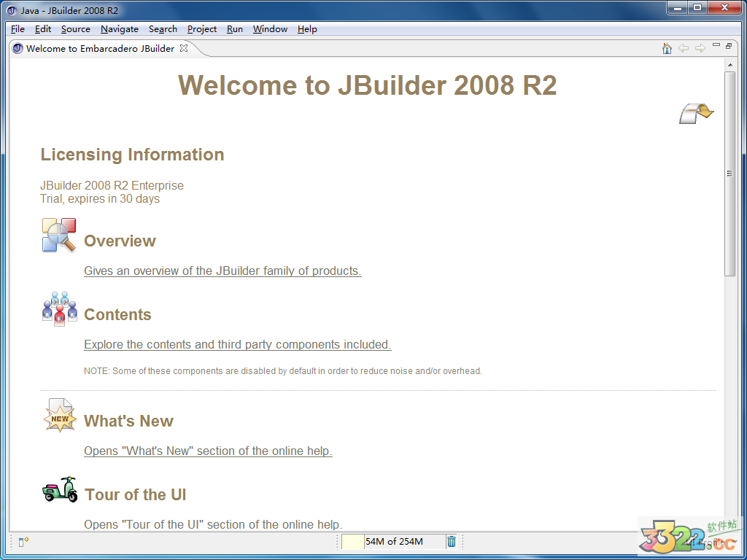Click the Overview heading

pyautogui.click(x=120, y=241)
